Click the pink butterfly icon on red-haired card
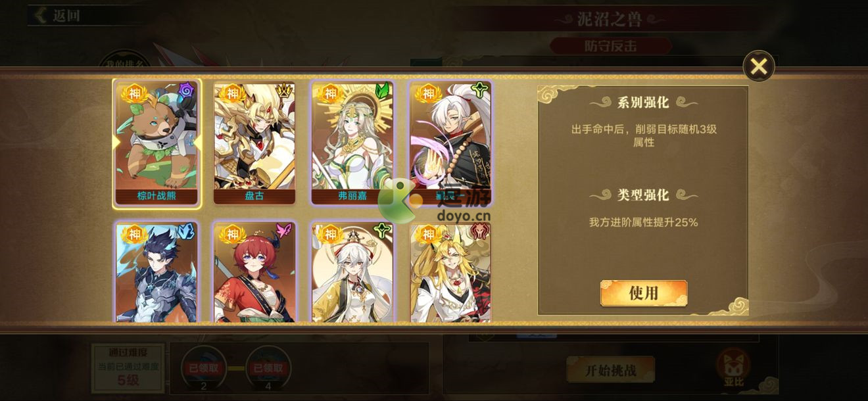Screen dimensions: 868x401 tap(285, 231)
